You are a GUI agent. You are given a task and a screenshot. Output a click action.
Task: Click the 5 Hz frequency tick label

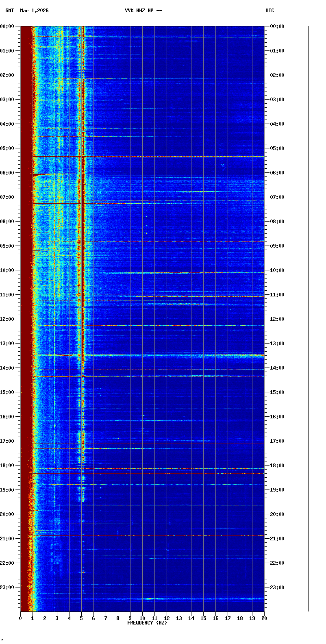(x=81, y=618)
